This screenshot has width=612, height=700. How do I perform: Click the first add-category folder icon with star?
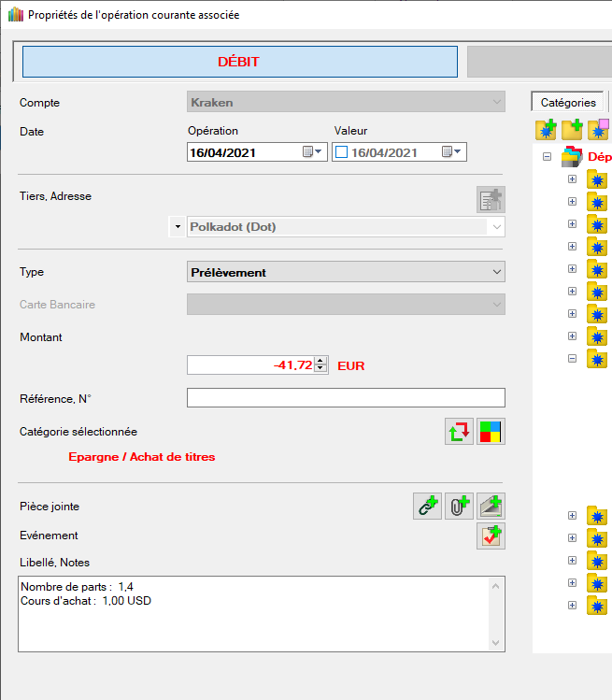point(546,130)
